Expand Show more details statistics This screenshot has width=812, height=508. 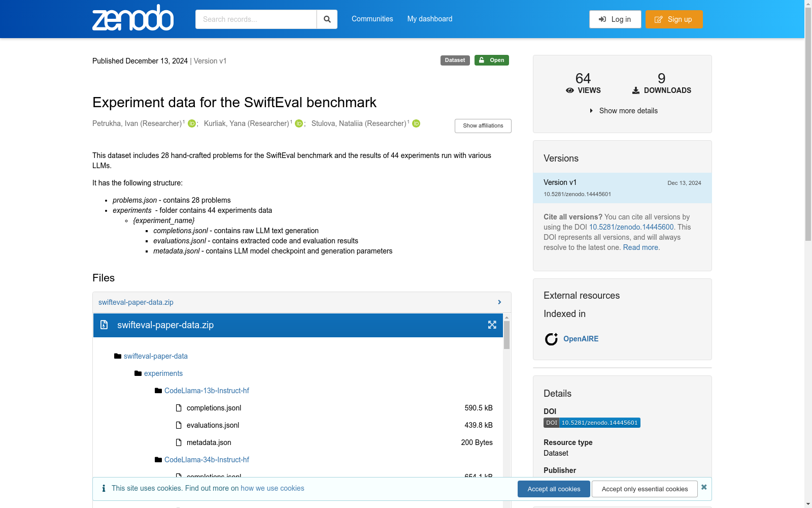pos(624,111)
